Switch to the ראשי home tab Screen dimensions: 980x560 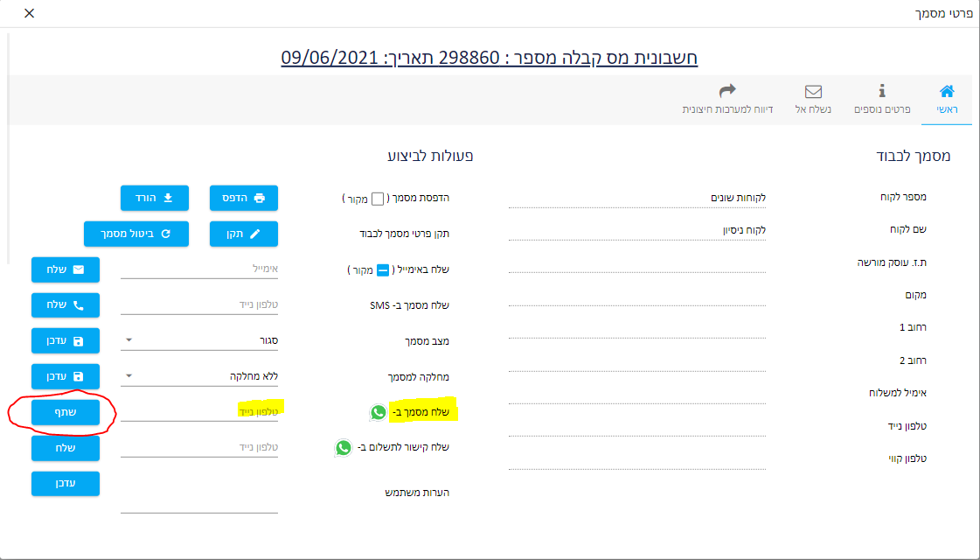[947, 100]
